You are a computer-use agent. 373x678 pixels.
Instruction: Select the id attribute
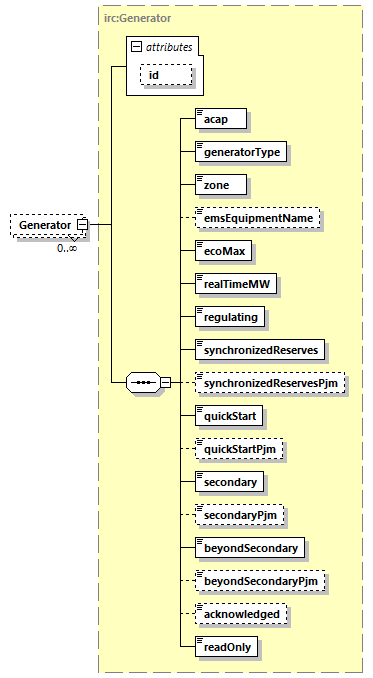pyautogui.click(x=166, y=75)
